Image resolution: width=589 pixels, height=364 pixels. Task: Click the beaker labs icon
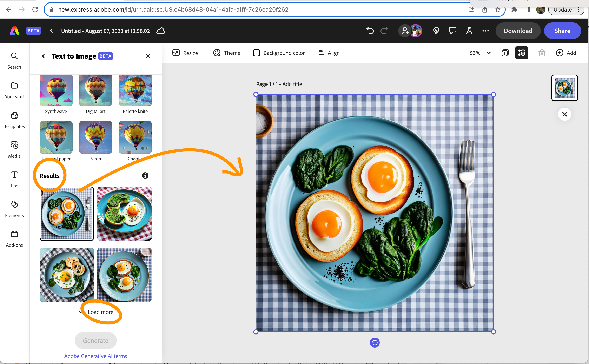[x=469, y=31]
